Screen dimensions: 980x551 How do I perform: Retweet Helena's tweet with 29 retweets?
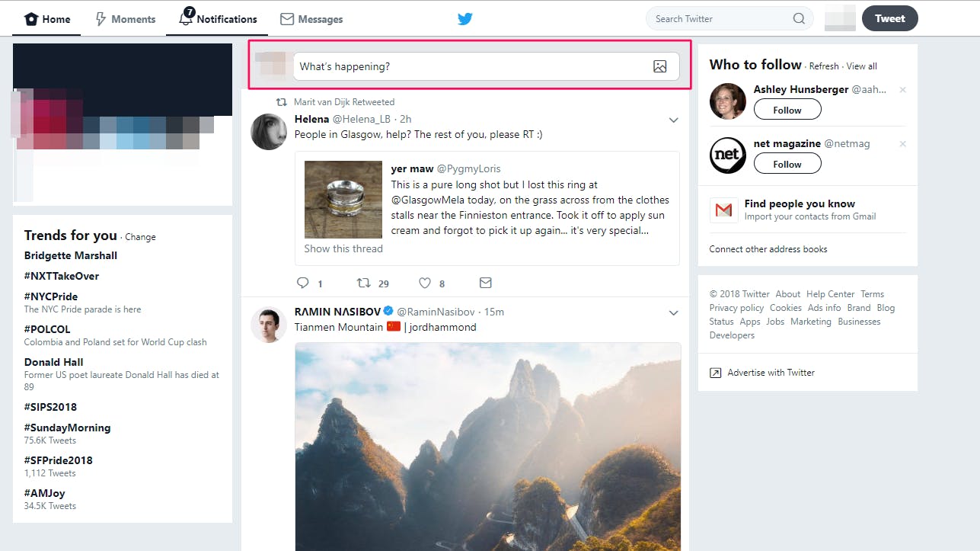364,283
